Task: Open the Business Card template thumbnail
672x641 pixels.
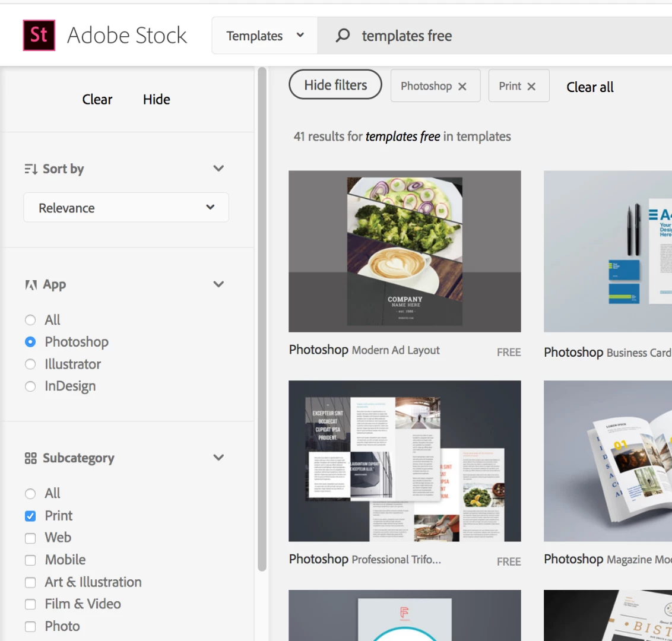Action: tap(608, 251)
